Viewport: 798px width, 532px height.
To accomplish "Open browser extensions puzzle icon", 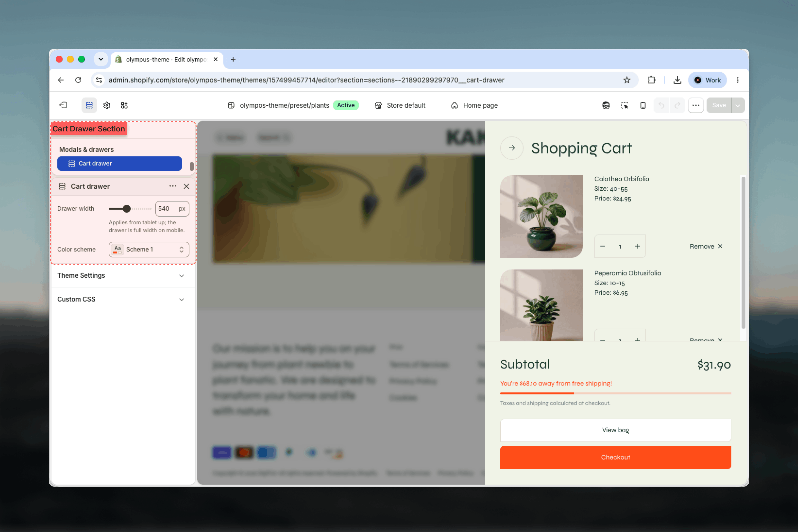I will coord(652,80).
